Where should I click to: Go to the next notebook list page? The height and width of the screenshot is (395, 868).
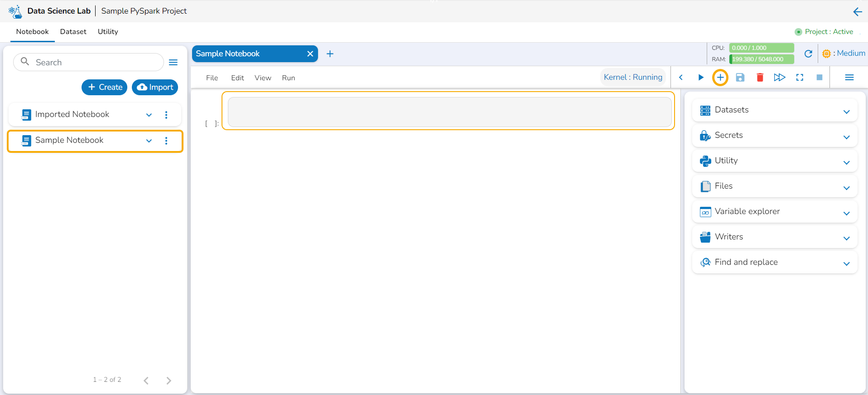[x=169, y=380]
